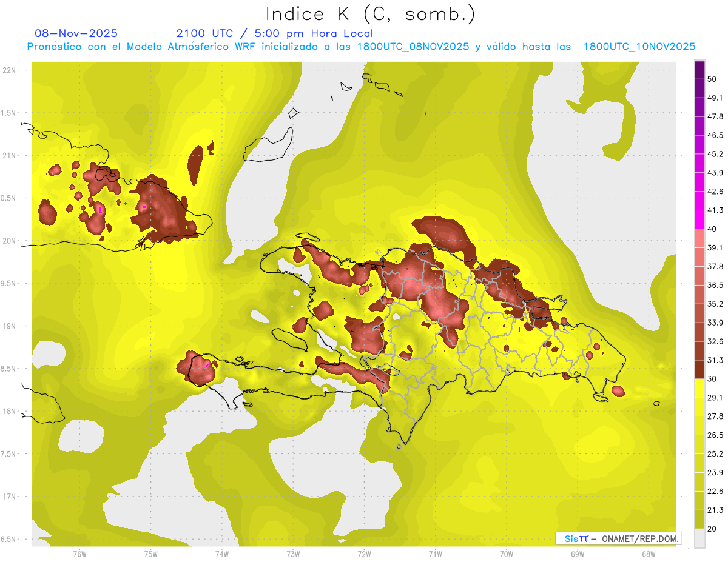Click colorbar value '42.6'
The width and height of the screenshot is (728, 562).
pos(715,192)
